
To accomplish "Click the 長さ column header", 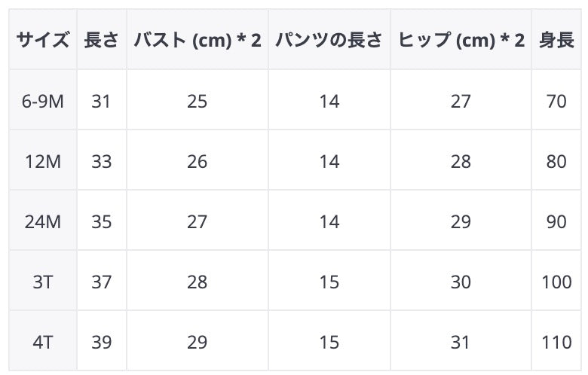I will pyautogui.click(x=101, y=41).
